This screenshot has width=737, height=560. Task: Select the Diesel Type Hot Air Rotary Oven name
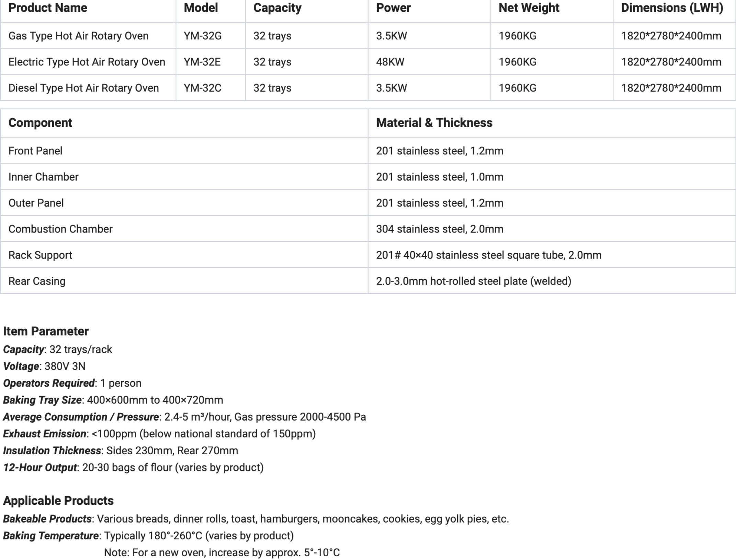click(83, 88)
